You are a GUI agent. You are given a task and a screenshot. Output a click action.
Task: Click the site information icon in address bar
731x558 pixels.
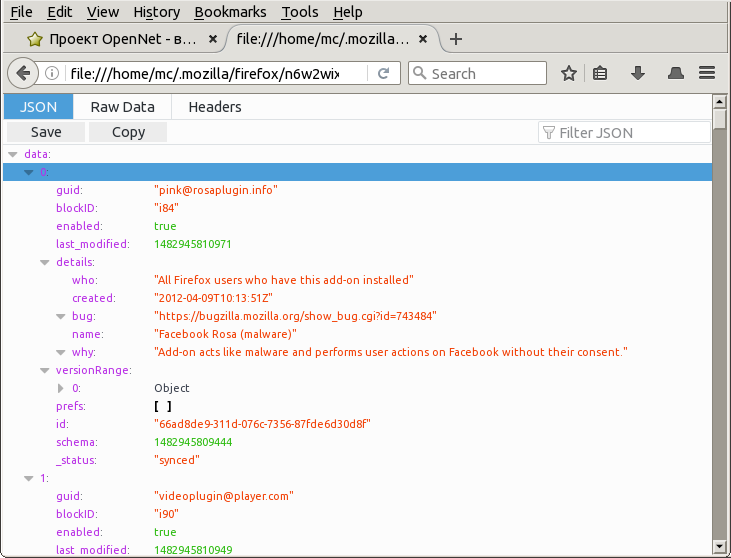tap(53, 73)
